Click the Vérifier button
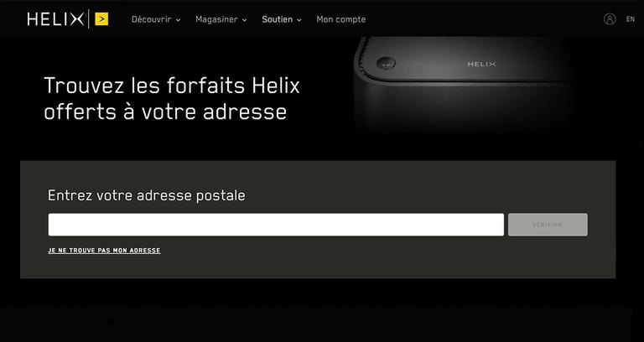The height and width of the screenshot is (342, 644). click(x=548, y=225)
